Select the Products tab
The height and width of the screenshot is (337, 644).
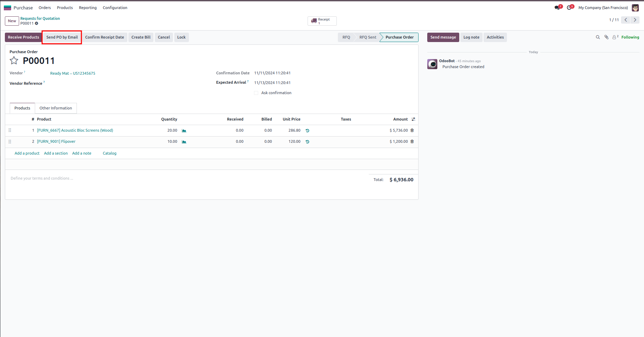pyautogui.click(x=22, y=108)
